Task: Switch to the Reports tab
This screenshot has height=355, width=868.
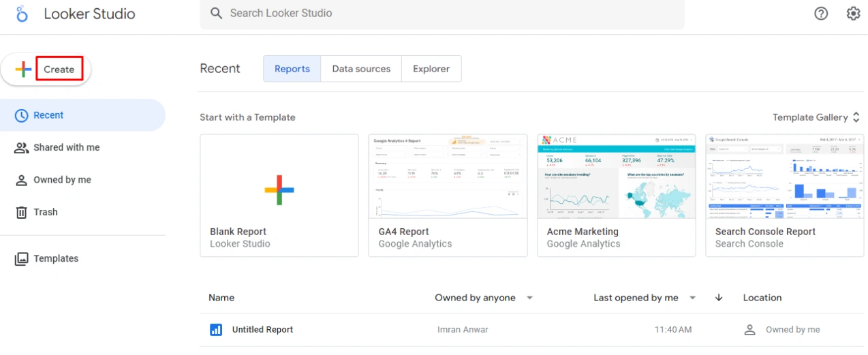Action: click(292, 69)
